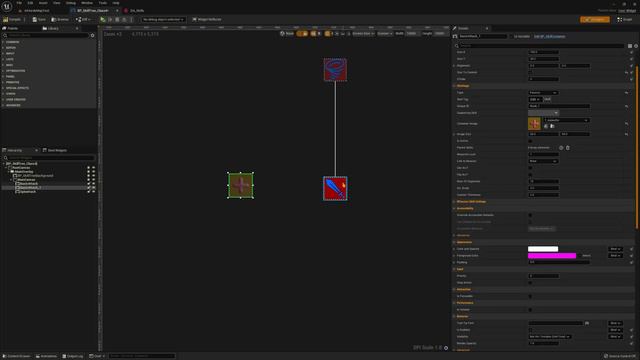Click the Unreal Engine logo icon
The height and width of the screenshot is (360, 640).
(7, 7)
